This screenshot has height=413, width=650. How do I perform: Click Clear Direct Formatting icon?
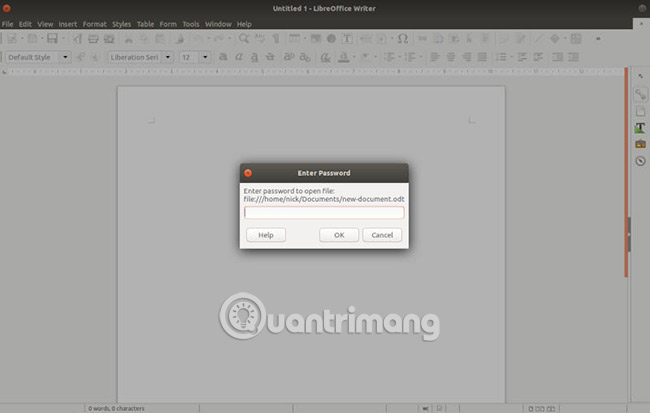(325, 57)
